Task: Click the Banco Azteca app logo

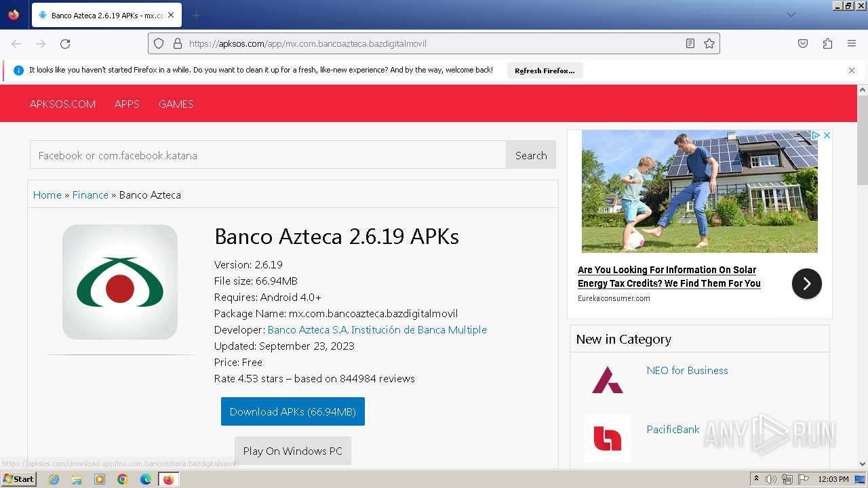Action: (120, 282)
